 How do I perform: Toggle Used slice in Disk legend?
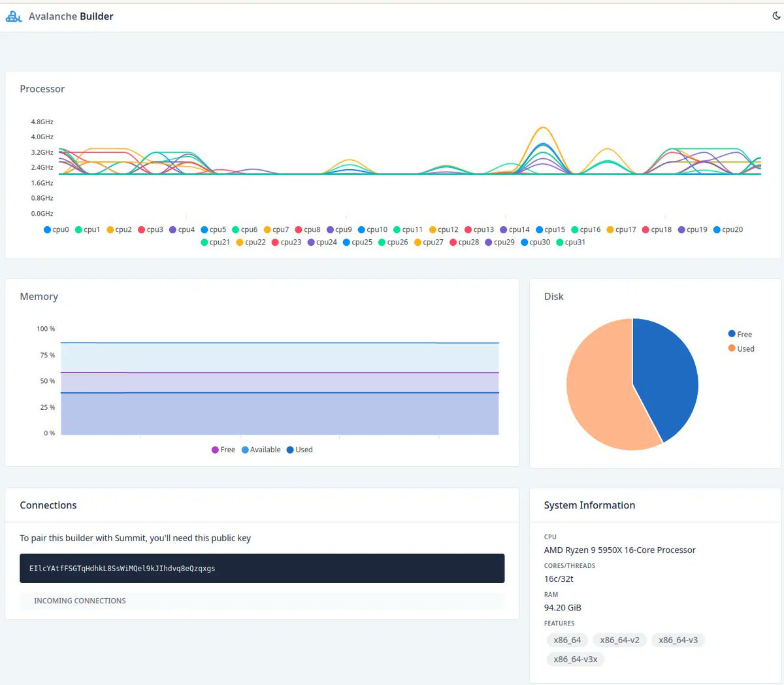click(742, 348)
